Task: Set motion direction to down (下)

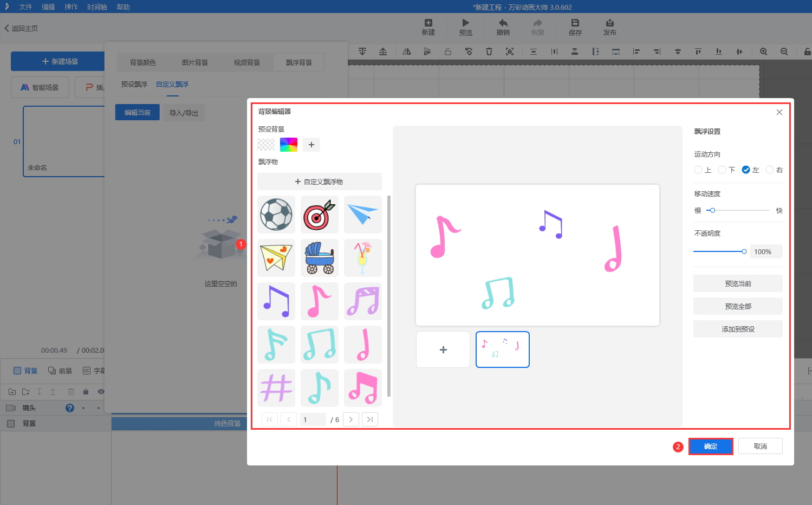Action: [722, 170]
